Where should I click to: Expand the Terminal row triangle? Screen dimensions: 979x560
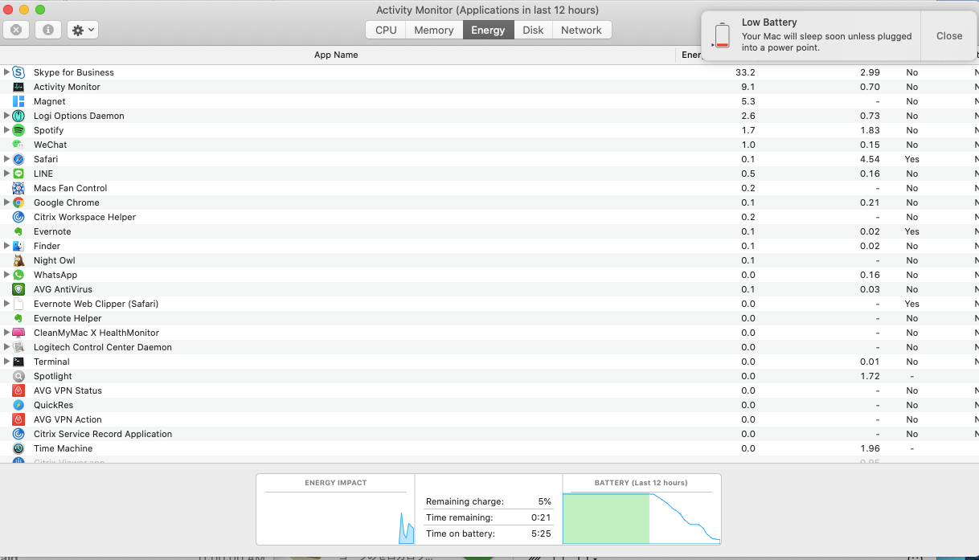point(7,362)
